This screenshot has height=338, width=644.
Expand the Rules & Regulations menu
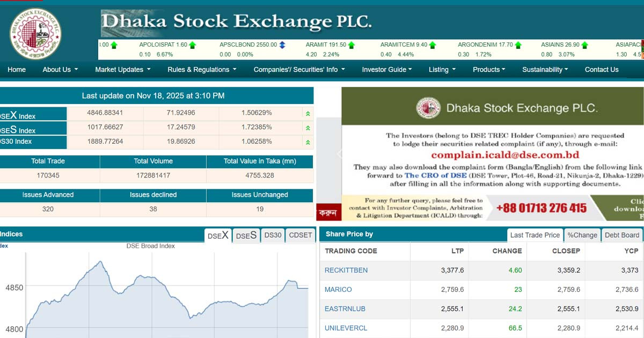point(202,70)
